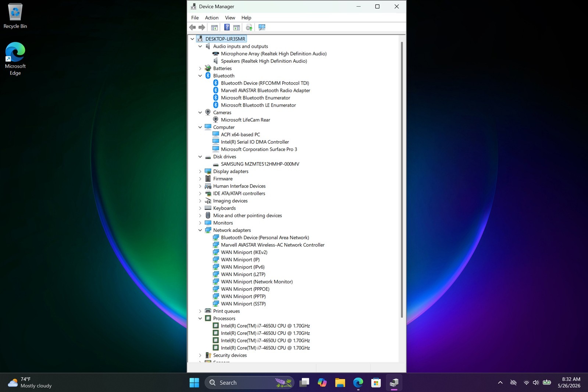Screen dimensions: 588x392
Task: Click the Microsoft LifeCam Rear camera icon
Action: pos(216,120)
